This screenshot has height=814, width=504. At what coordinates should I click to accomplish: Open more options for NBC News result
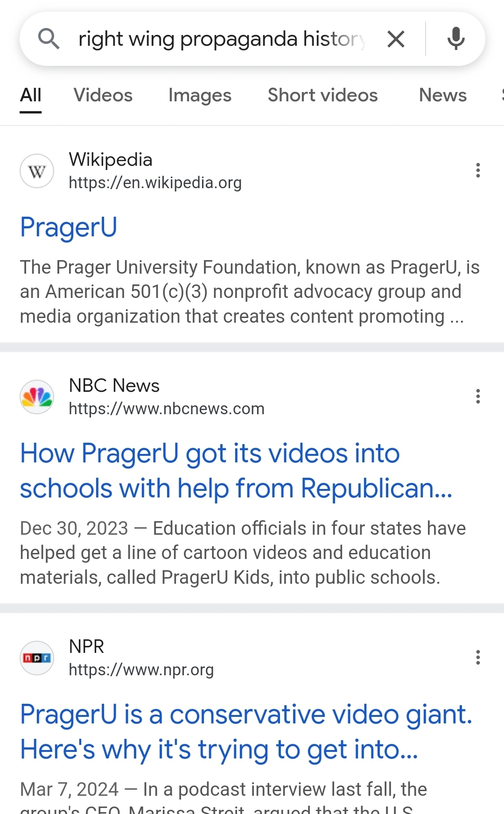pyautogui.click(x=478, y=396)
